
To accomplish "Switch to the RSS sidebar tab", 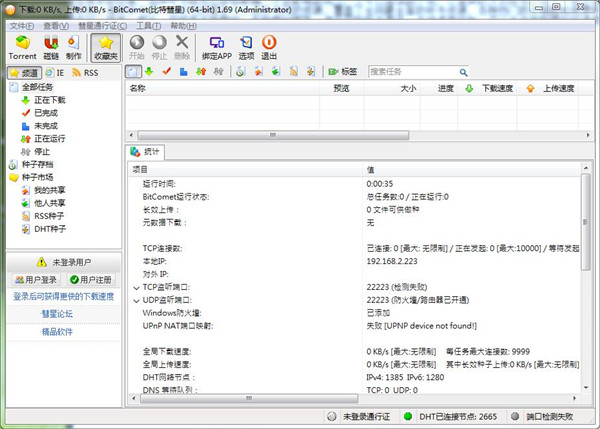I will (x=85, y=73).
